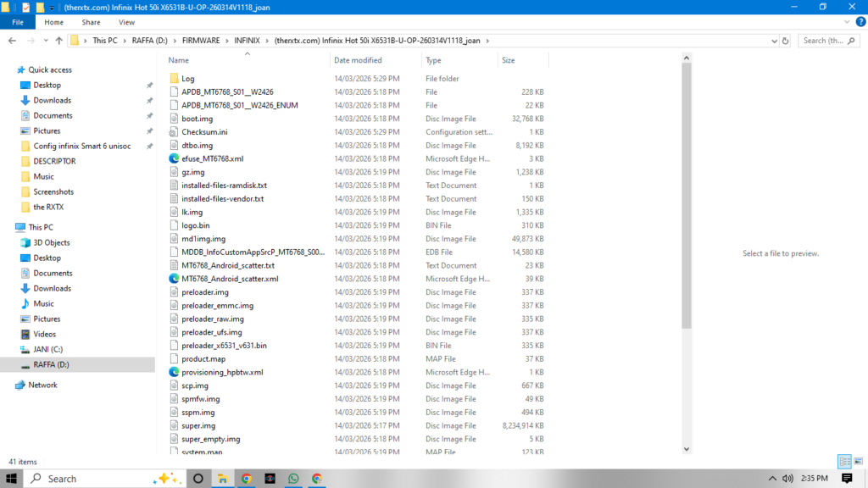Click the Up directory arrow button
This screenshot has width=868, height=488.
58,40
